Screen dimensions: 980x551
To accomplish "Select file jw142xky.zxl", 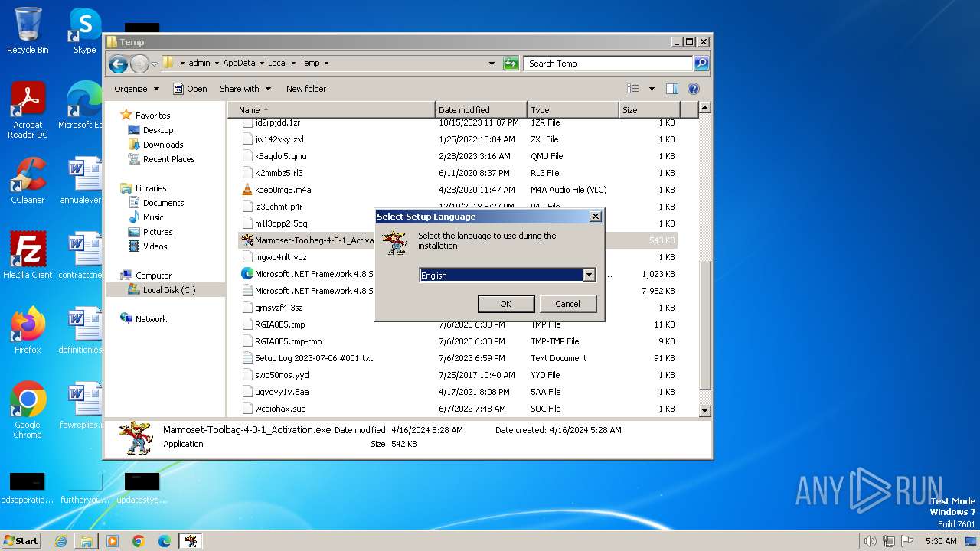I will pos(279,139).
